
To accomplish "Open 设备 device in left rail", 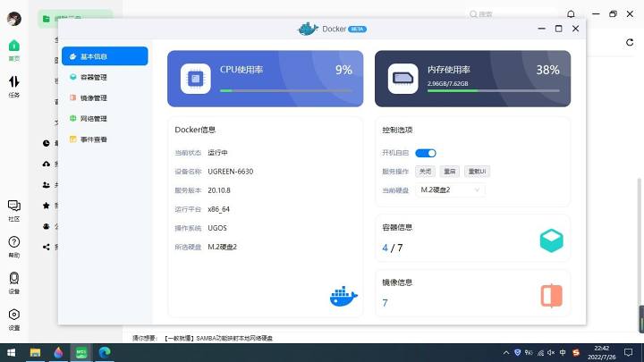I will [14, 282].
